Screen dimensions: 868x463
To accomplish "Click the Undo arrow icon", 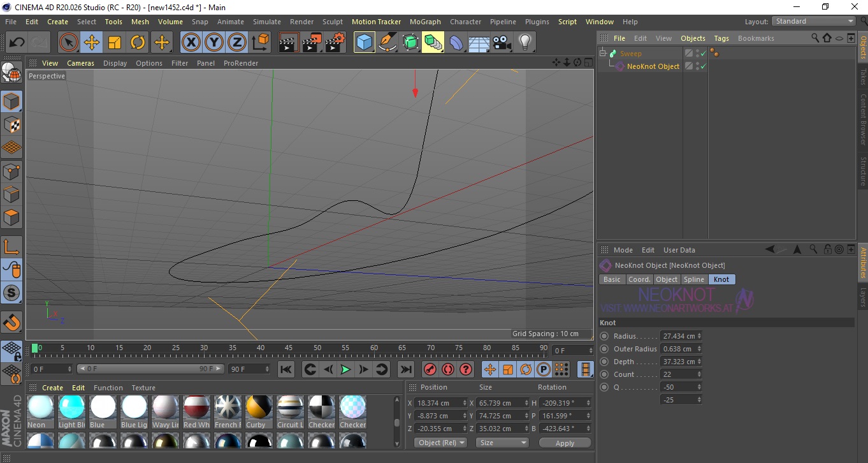I will click(x=17, y=43).
